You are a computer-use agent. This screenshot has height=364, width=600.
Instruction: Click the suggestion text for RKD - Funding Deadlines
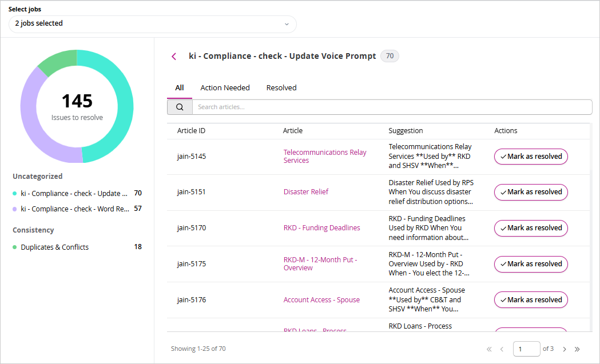point(428,228)
